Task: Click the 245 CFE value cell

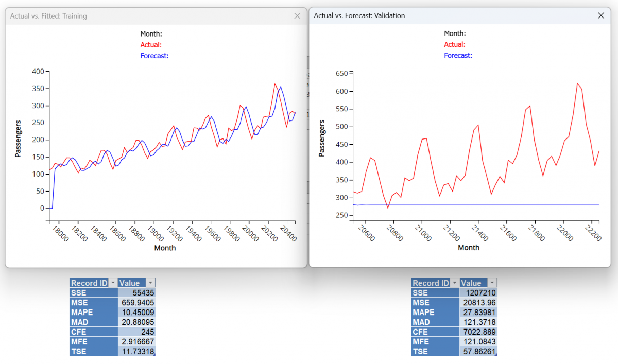Action: point(136,332)
